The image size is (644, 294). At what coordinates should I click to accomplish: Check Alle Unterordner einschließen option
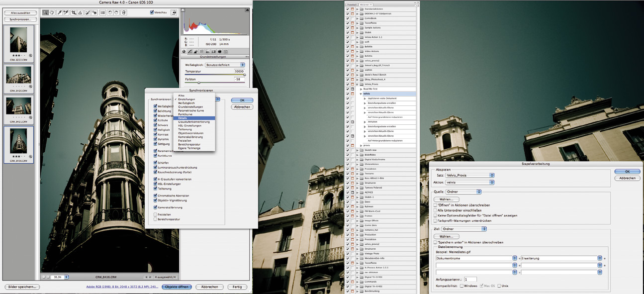(x=434, y=210)
